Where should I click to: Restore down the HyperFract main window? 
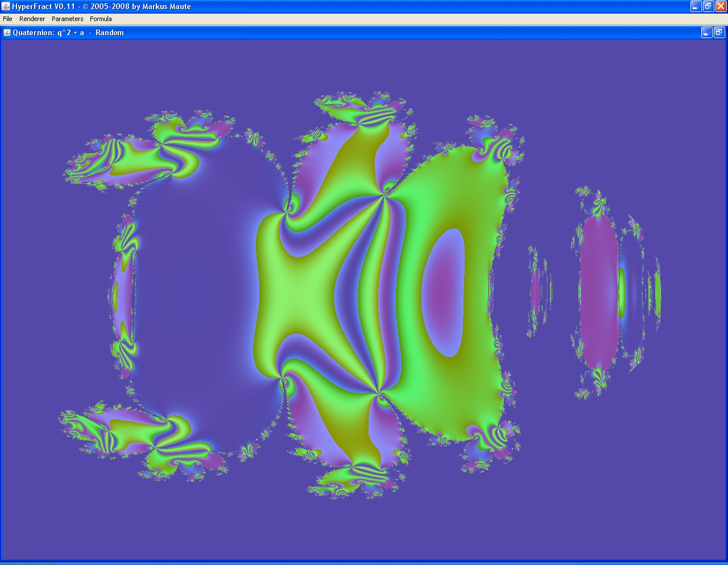coord(708,6)
